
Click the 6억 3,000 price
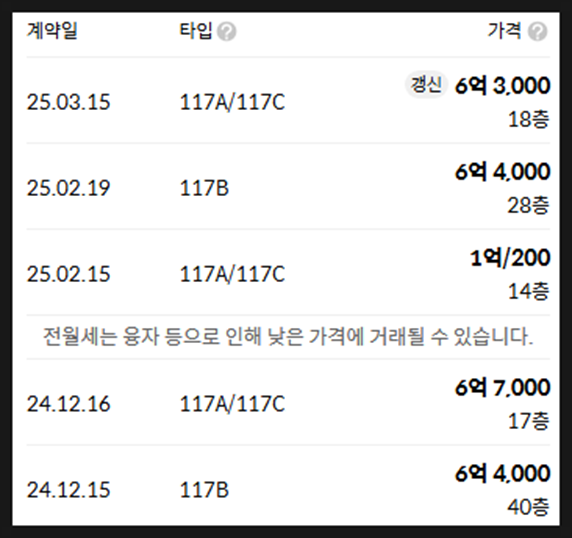point(503,86)
